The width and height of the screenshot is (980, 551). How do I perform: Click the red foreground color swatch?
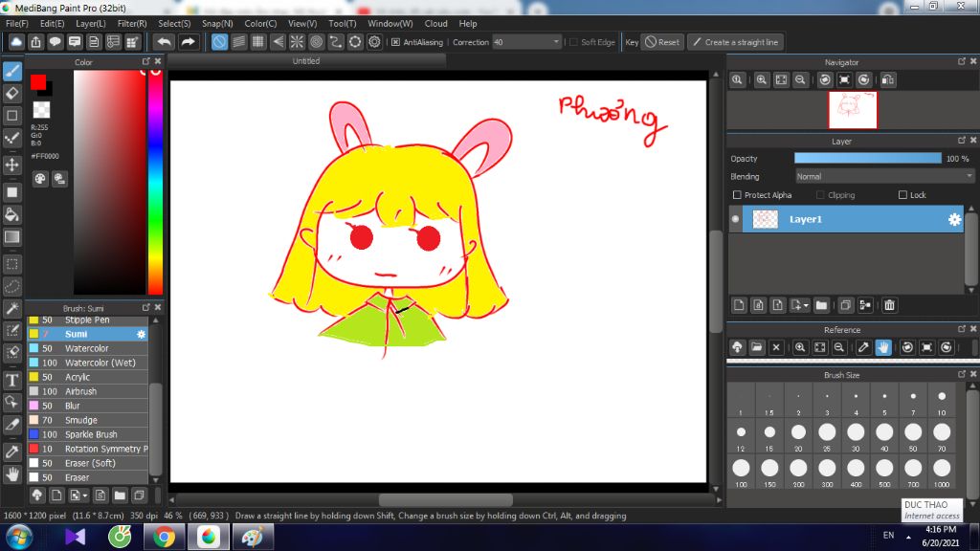[x=37, y=81]
